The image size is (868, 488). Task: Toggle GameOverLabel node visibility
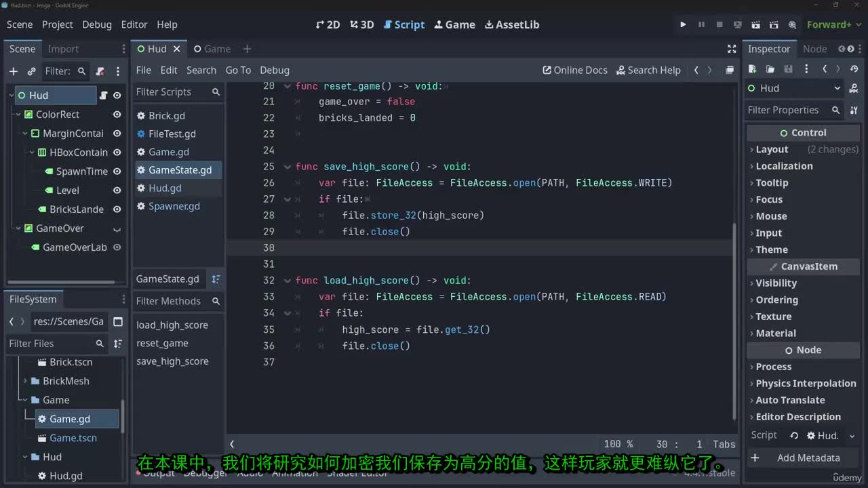click(x=117, y=247)
